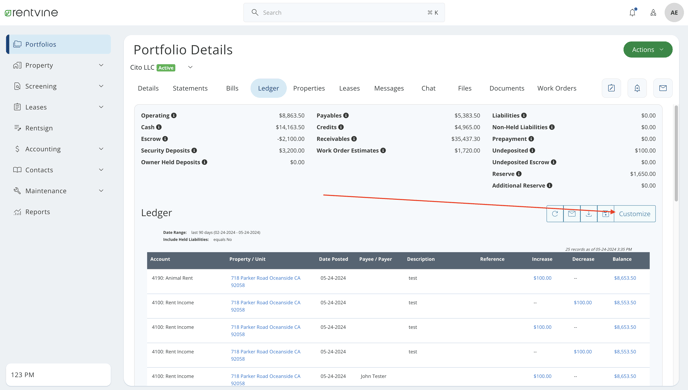The width and height of the screenshot is (688, 390).
Task: Switch to the Properties tab
Action: (309, 88)
